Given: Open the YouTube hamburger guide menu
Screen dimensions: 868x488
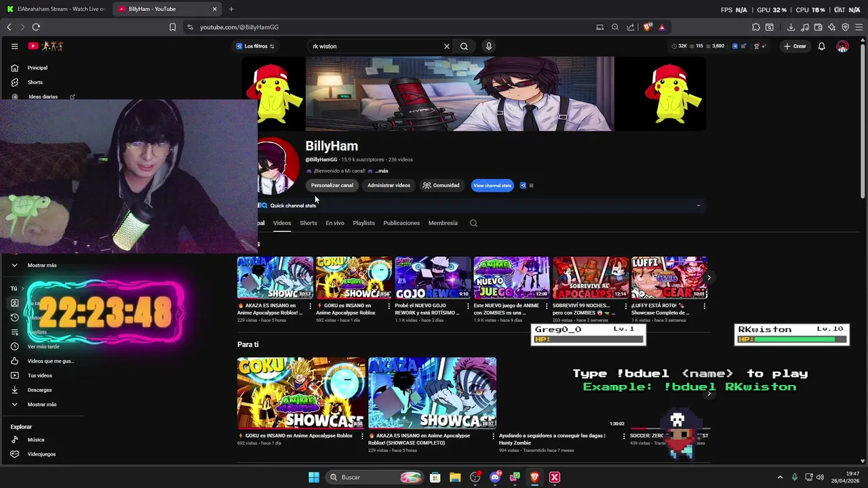Looking at the screenshot, I should click(x=14, y=46).
